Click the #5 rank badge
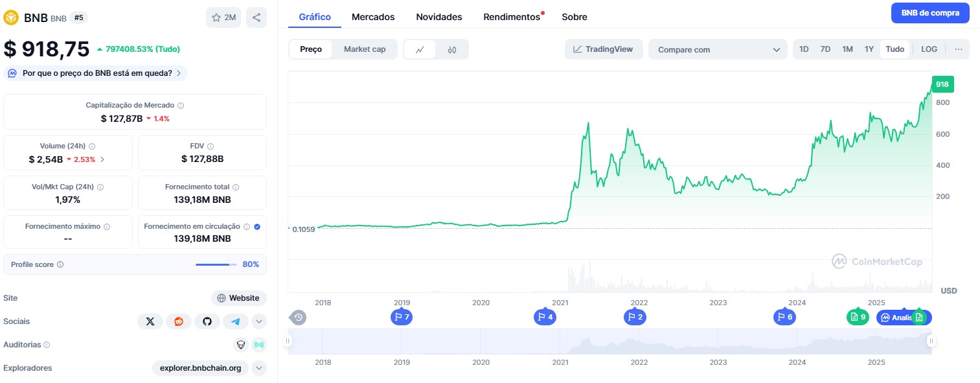This screenshot has width=980, height=383. pyautogui.click(x=79, y=17)
